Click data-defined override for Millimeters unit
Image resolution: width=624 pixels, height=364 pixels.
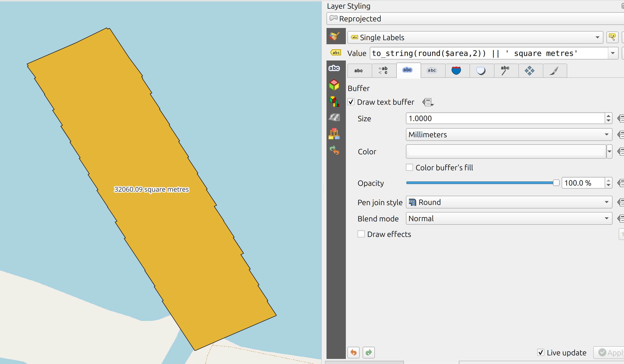click(620, 134)
